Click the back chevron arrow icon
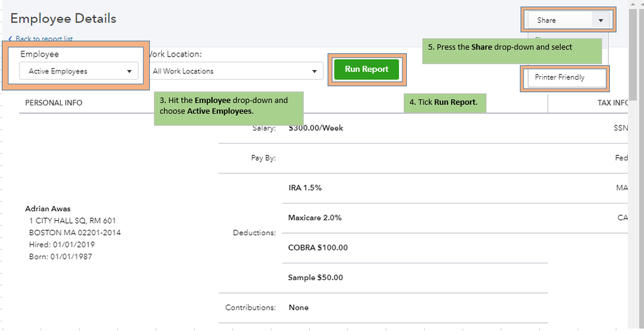This screenshot has width=644, height=331. 11,39
